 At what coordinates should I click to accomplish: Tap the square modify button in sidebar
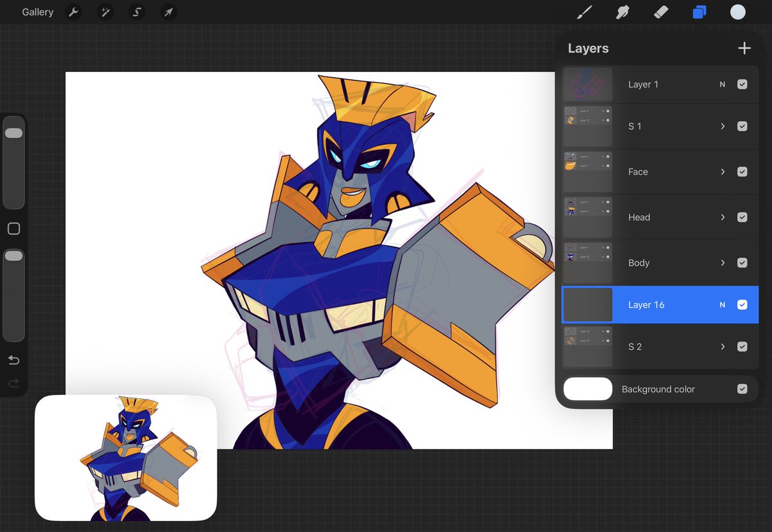click(x=14, y=229)
